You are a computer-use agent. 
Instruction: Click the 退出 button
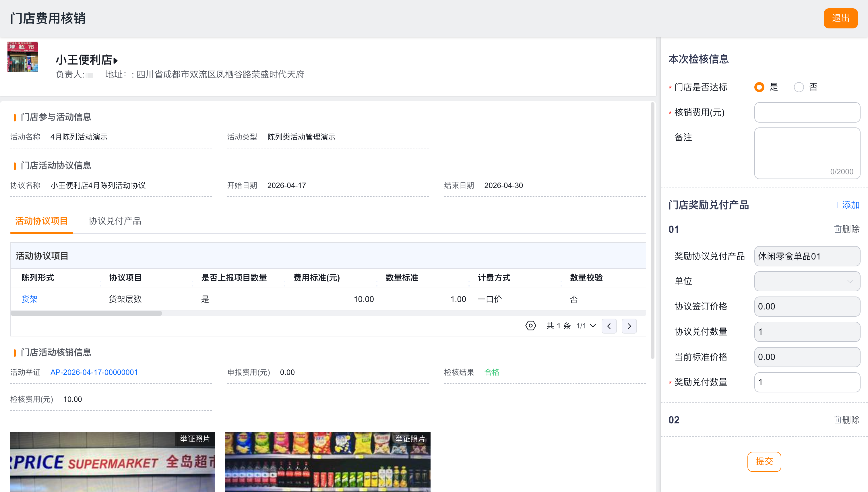(840, 18)
